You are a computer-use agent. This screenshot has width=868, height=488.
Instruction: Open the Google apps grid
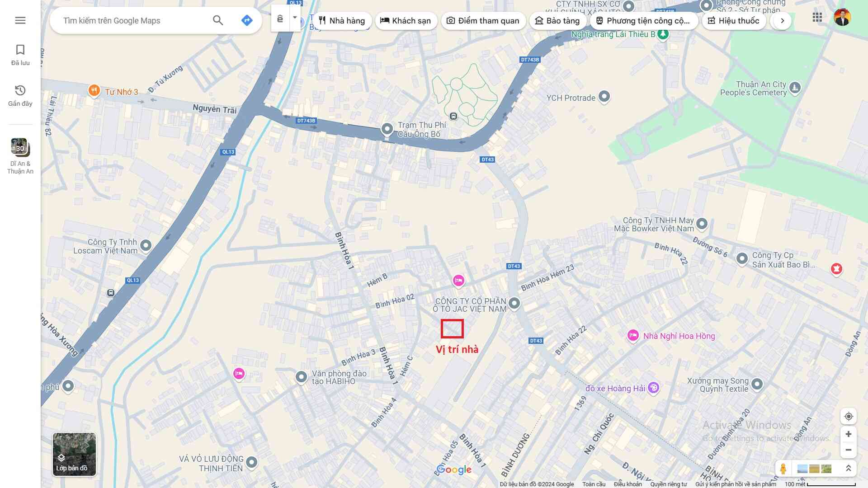(x=817, y=18)
